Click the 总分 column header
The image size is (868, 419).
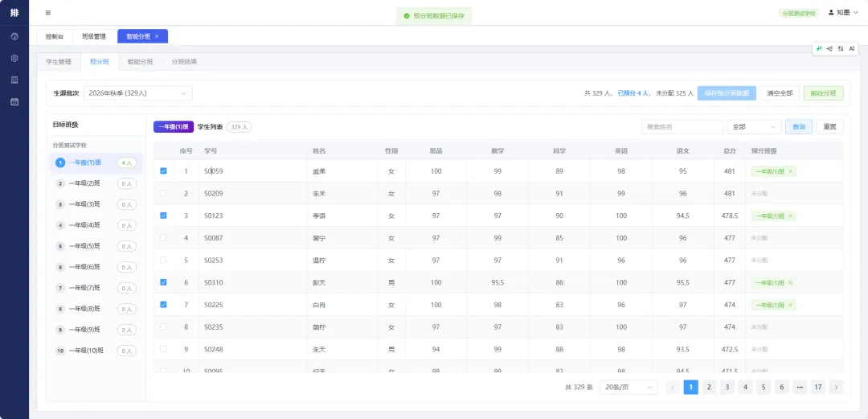(729, 150)
